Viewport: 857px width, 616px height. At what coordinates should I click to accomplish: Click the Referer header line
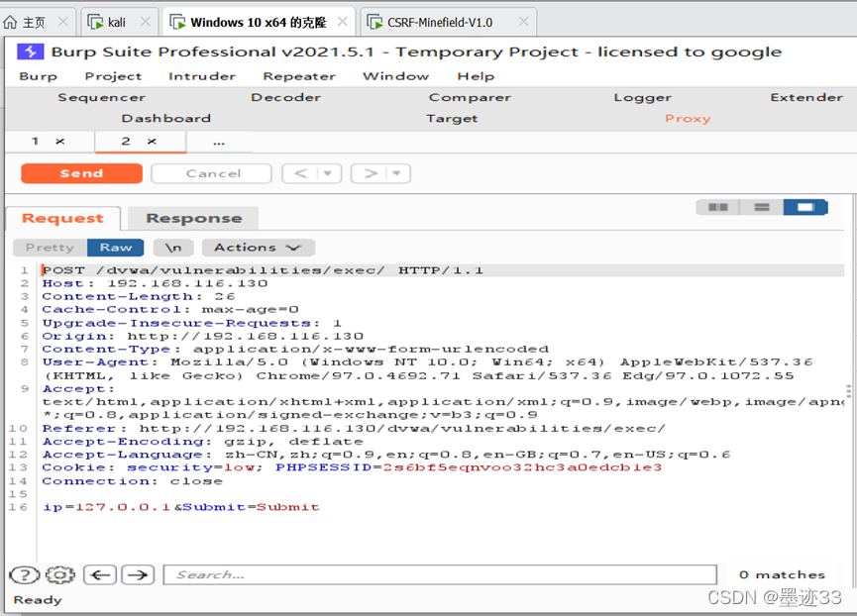(354, 428)
